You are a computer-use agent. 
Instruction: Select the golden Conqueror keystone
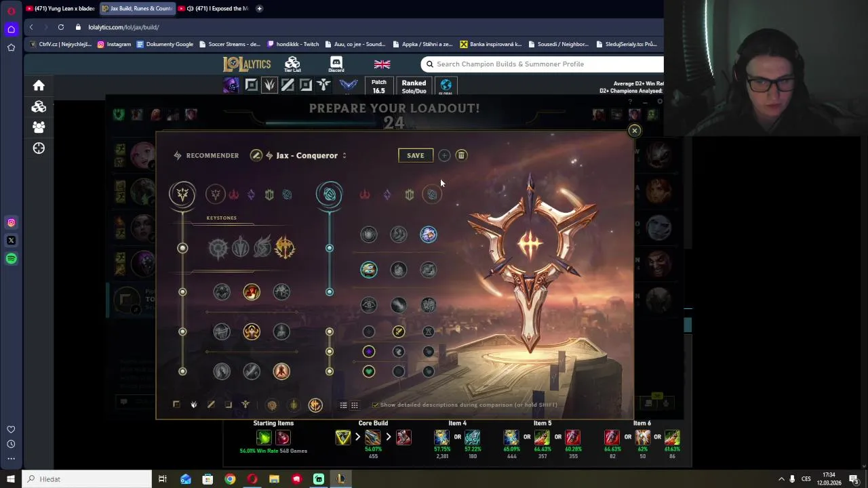coord(285,248)
